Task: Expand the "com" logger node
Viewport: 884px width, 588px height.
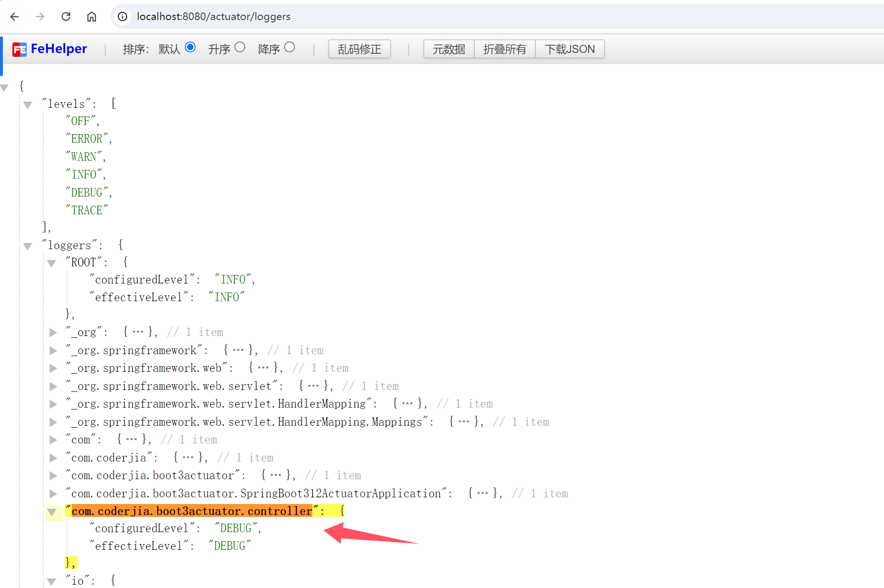Action: tap(53, 440)
